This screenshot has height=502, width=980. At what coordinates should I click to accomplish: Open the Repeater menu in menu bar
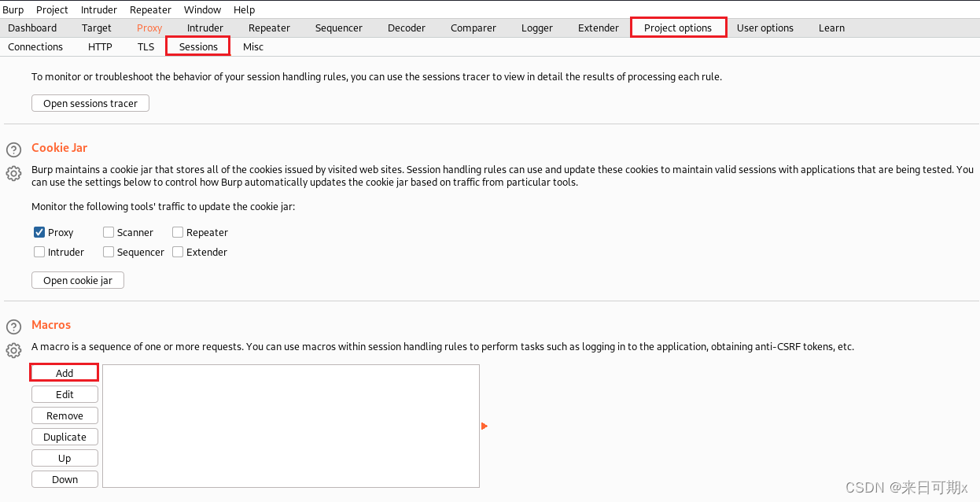[150, 9]
